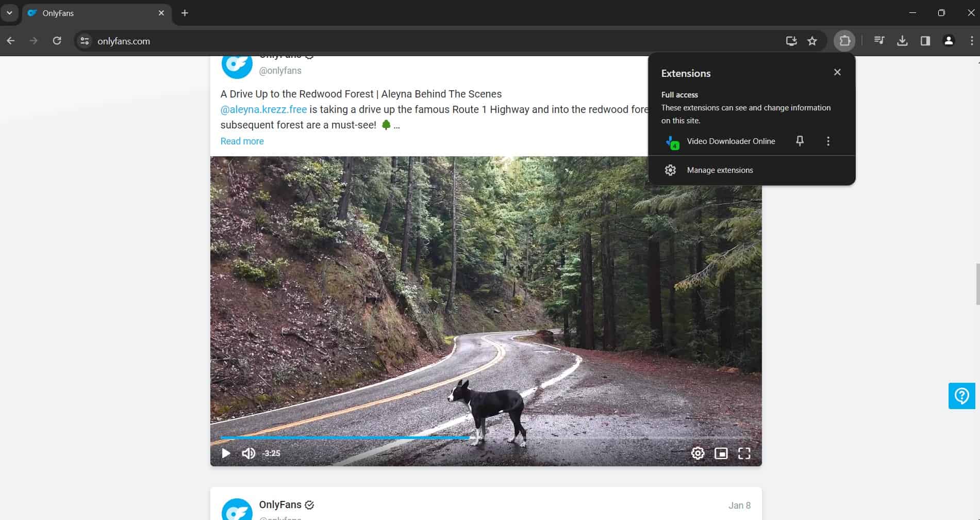Image resolution: width=980 pixels, height=520 pixels.
Task: Install the app via the address bar icon
Action: pos(791,41)
